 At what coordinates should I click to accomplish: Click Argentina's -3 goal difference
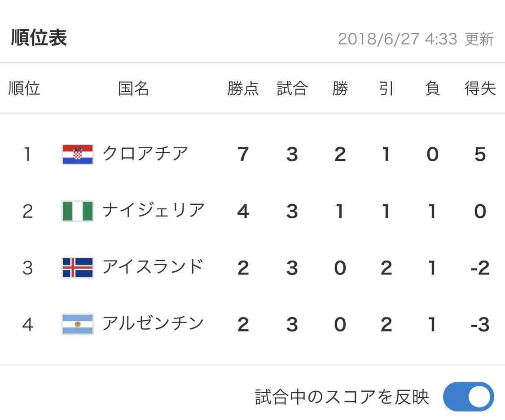pyautogui.click(x=480, y=325)
